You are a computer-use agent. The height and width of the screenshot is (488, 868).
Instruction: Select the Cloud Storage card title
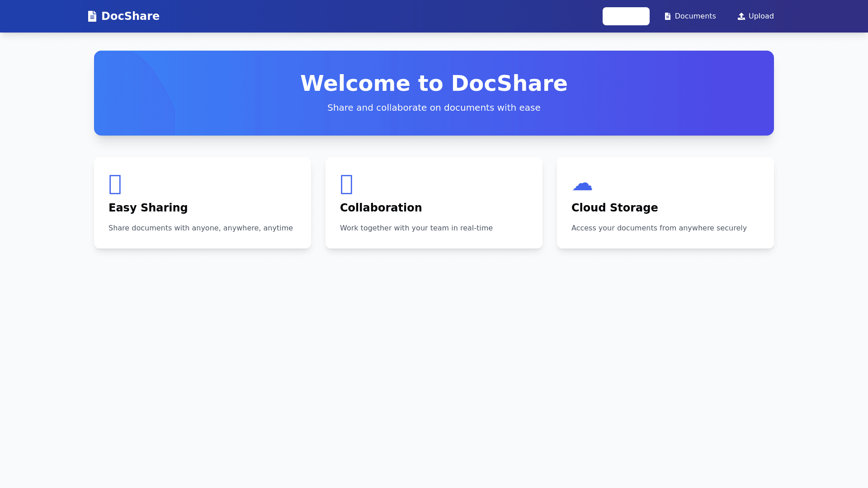pyautogui.click(x=614, y=208)
